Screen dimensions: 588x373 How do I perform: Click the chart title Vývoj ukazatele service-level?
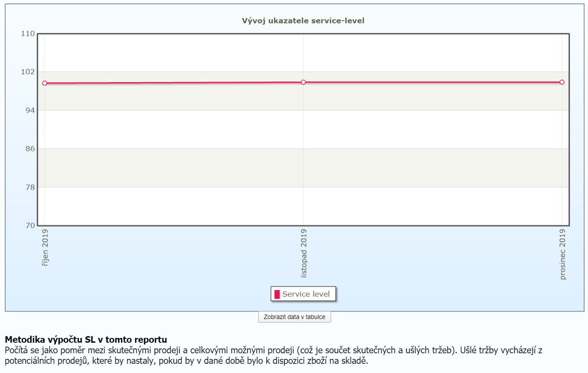pyautogui.click(x=303, y=21)
